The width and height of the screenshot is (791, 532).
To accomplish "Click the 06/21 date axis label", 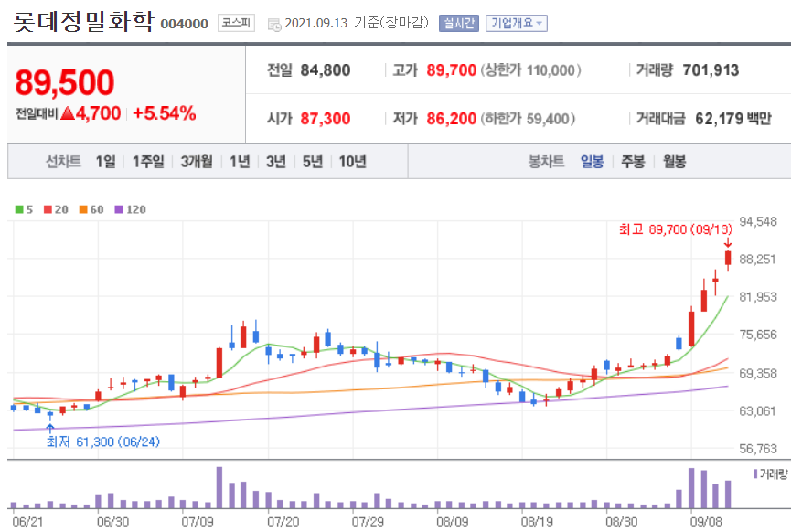I will click(27, 521).
